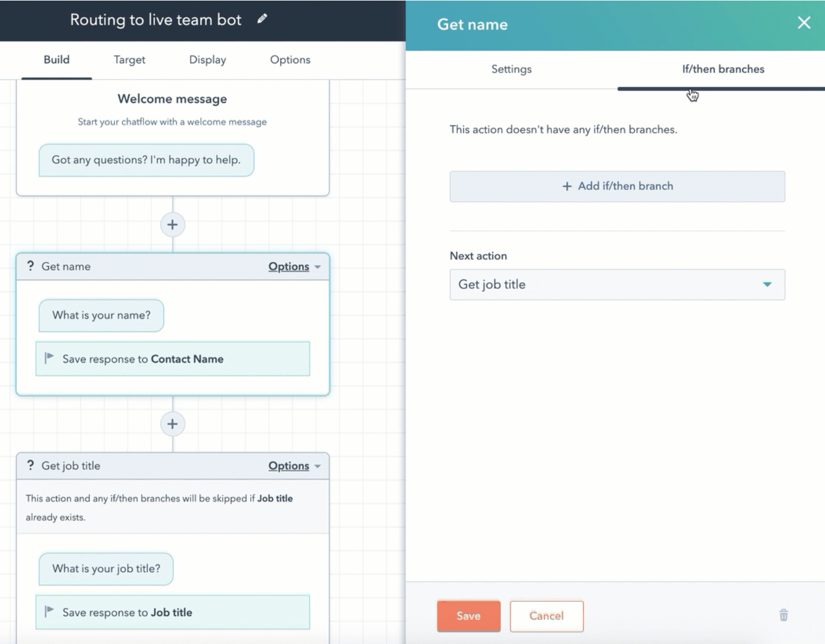The width and height of the screenshot is (825, 644).
Task: Add action between Get name and Get job title
Action: (x=172, y=424)
